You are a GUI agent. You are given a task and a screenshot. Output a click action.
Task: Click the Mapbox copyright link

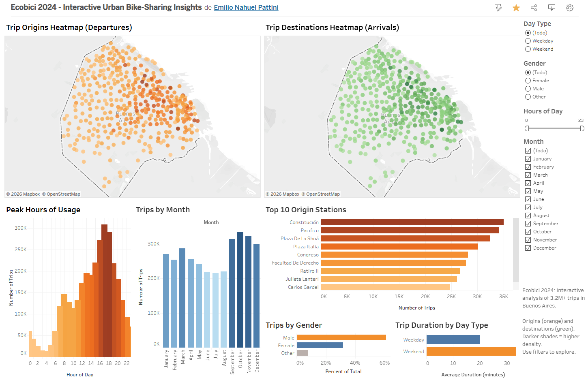pos(23,194)
